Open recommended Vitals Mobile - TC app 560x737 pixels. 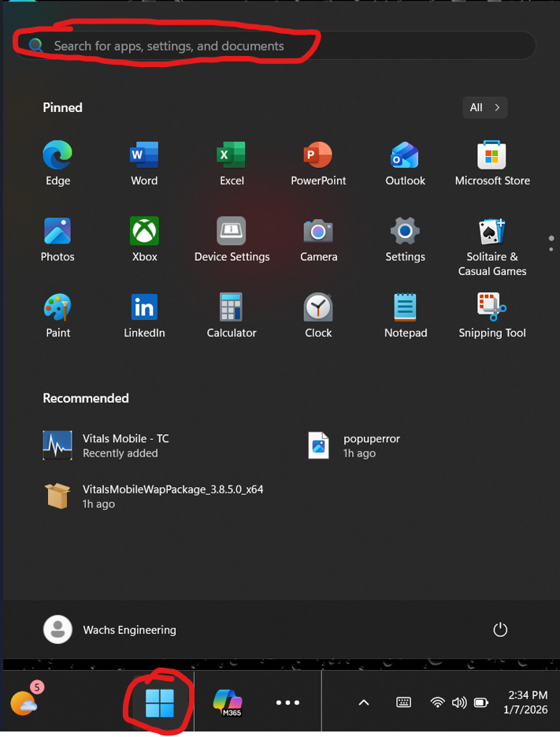click(106, 445)
